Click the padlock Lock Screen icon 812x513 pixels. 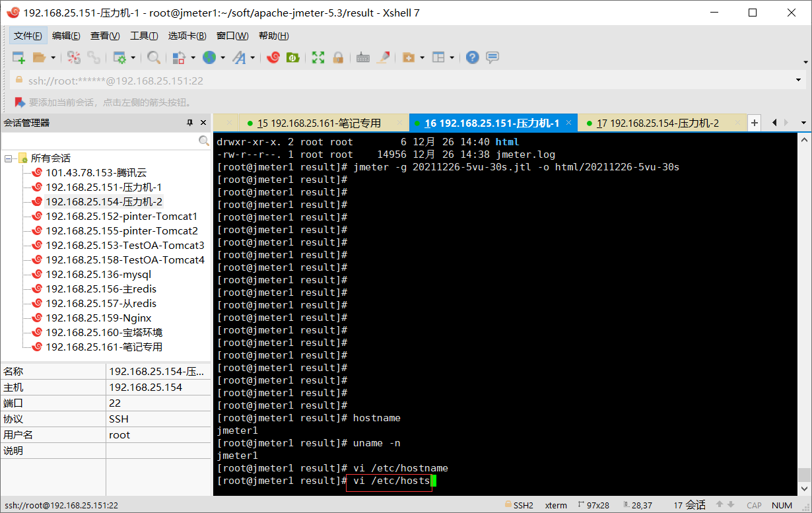point(338,57)
